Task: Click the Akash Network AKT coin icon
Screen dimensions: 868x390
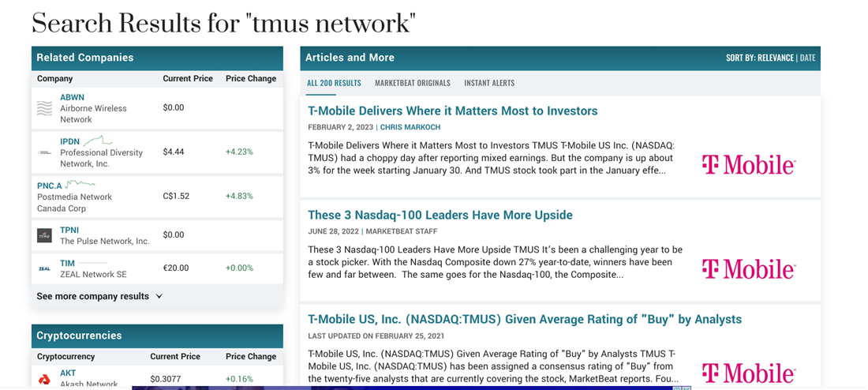Action: pyautogui.click(x=44, y=380)
